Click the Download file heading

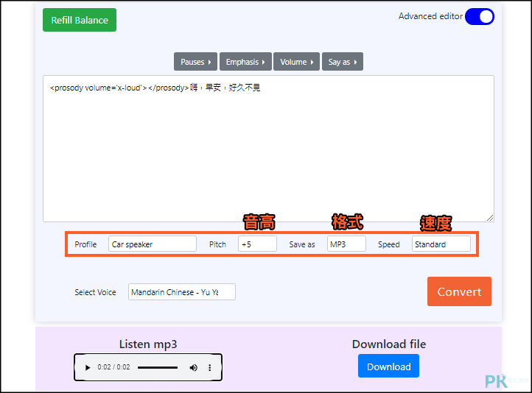point(389,344)
